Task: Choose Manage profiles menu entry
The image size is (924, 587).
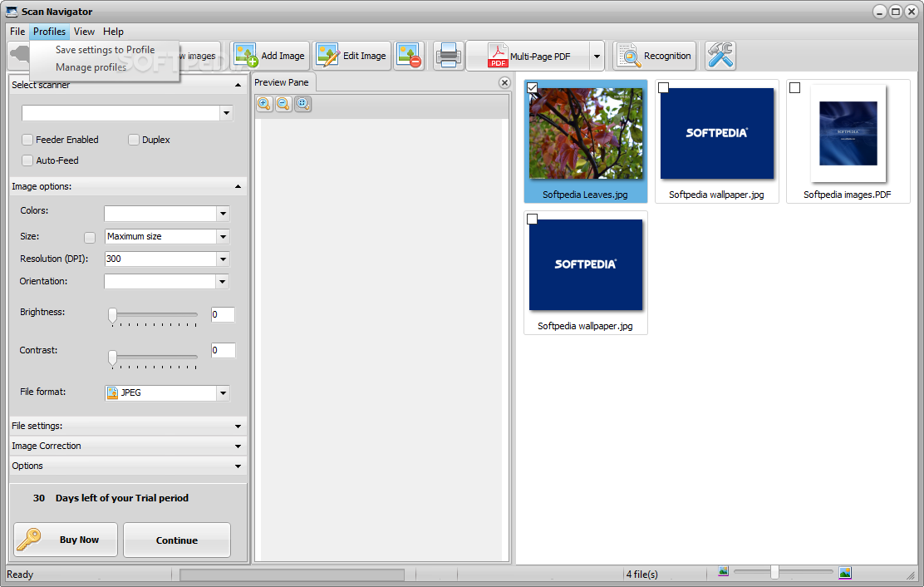Action: tap(91, 67)
